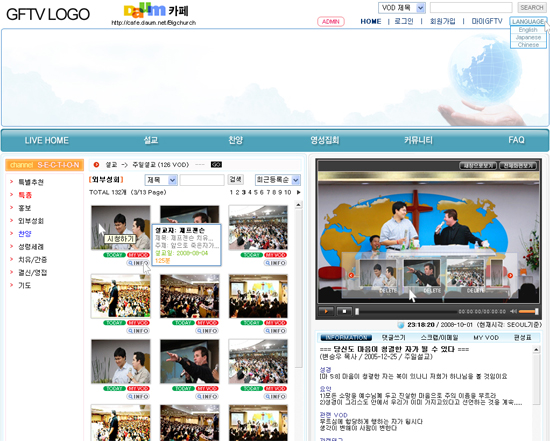Click the left red arrow in the video carousel
The height and width of the screenshot is (441, 550).
point(351,275)
